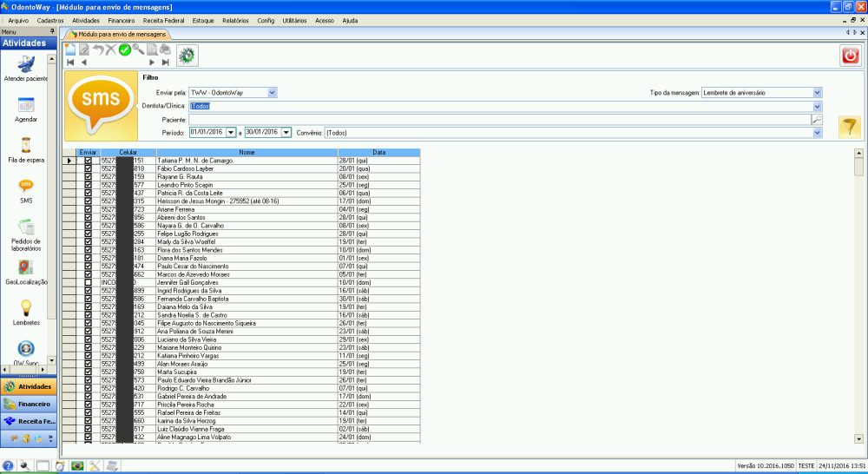Open patient search magnifier beside Paciente field
The width and height of the screenshot is (868, 474).
(x=817, y=120)
